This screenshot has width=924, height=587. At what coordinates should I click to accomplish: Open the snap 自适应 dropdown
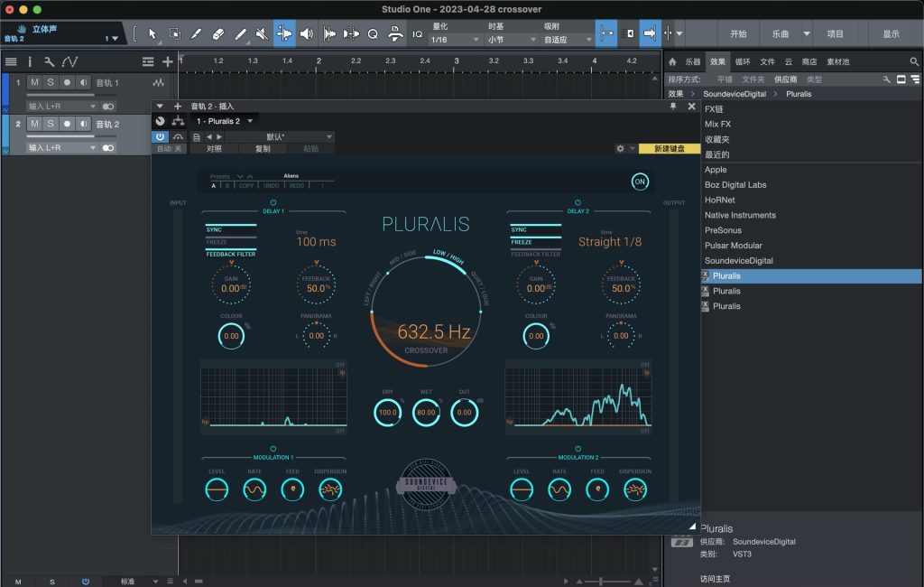click(x=568, y=40)
